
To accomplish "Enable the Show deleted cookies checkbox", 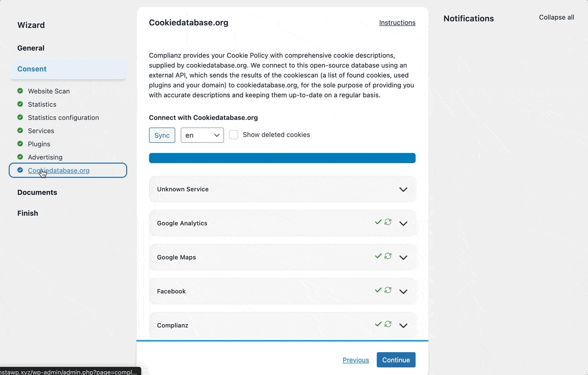I will pos(234,135).
